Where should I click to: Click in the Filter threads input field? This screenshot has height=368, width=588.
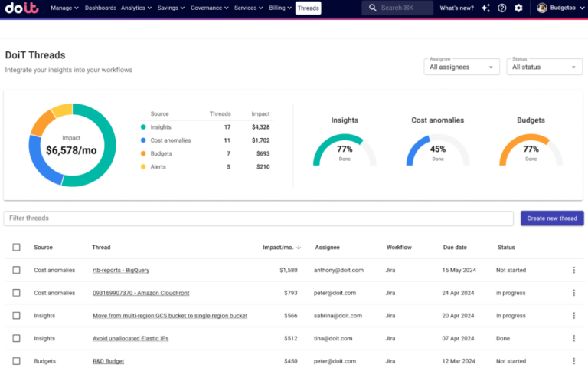tap(258, 219)
